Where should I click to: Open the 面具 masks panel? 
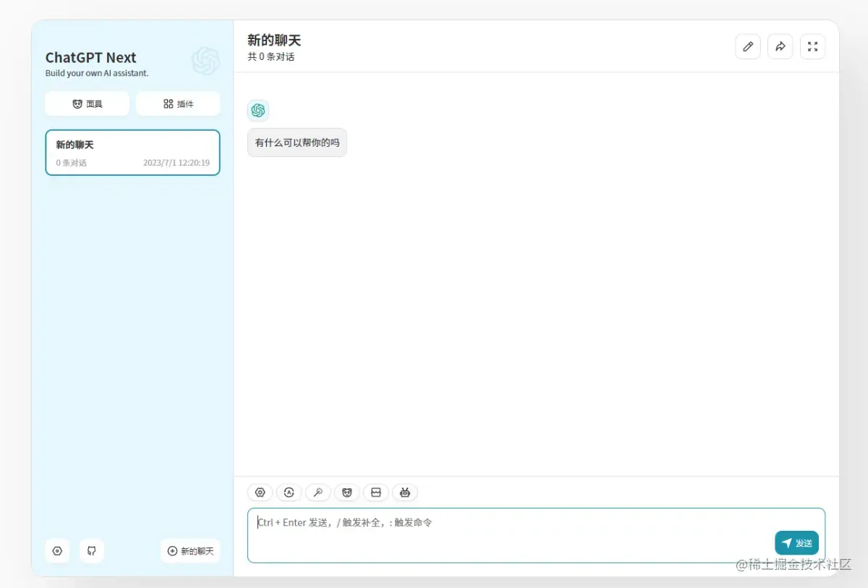pyautogui.click(x=87, y=103)
